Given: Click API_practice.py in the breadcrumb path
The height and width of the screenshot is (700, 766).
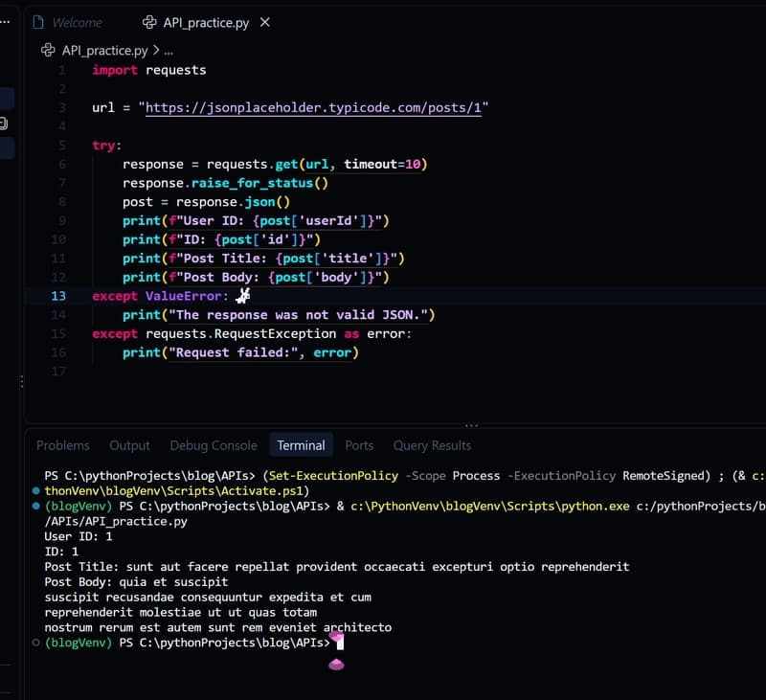Looking at the screenshot, I should point(104,51).
